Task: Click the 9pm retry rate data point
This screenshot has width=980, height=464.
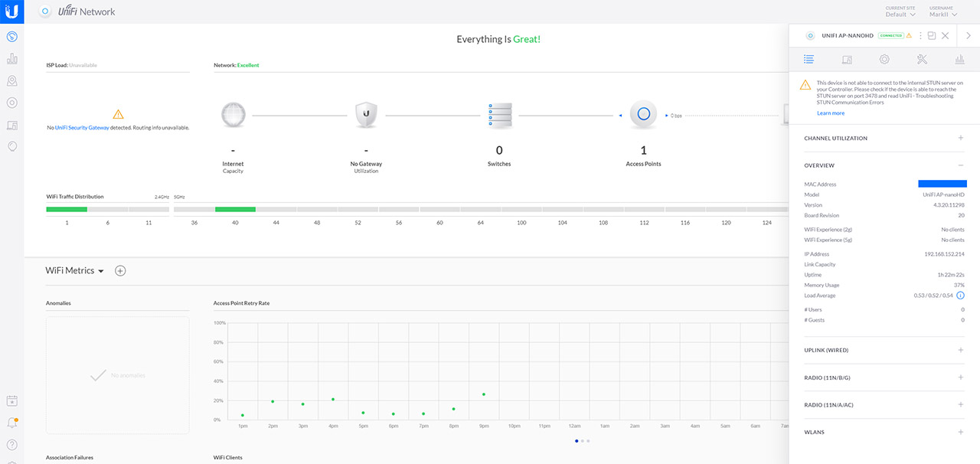Action: (x=484, y=394)
